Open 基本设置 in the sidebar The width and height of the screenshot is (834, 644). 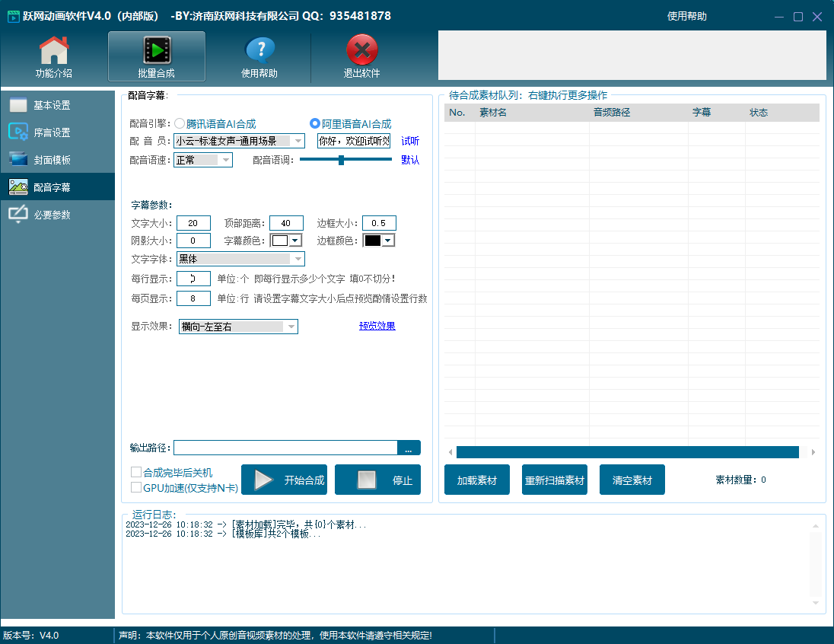57,105
